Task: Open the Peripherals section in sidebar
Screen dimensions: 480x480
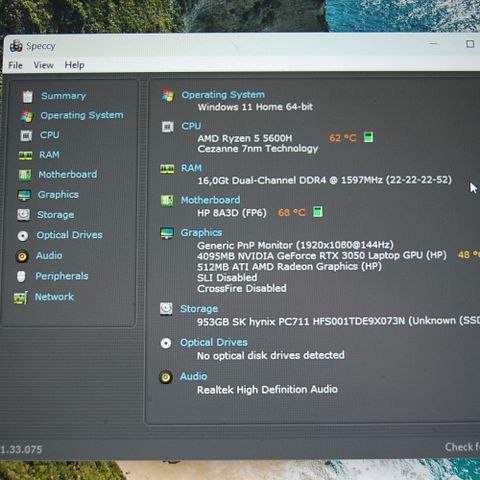Action: coord(62,276)
